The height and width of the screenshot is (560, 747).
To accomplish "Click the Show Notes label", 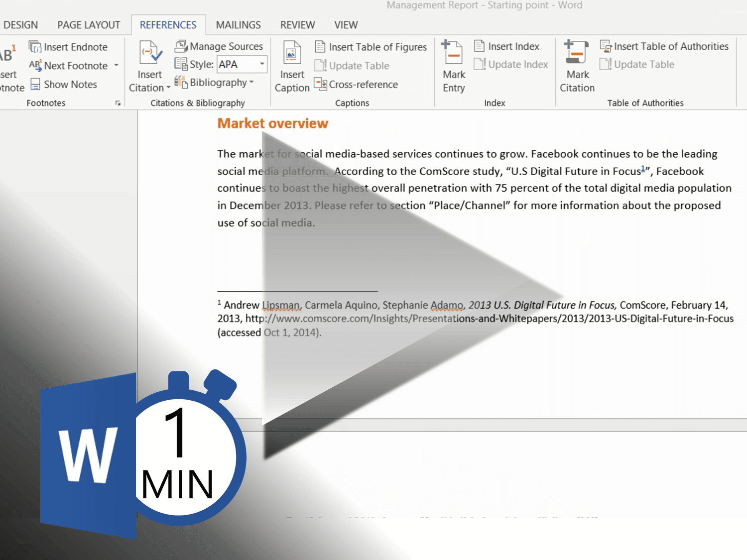I will coord(70,84).
